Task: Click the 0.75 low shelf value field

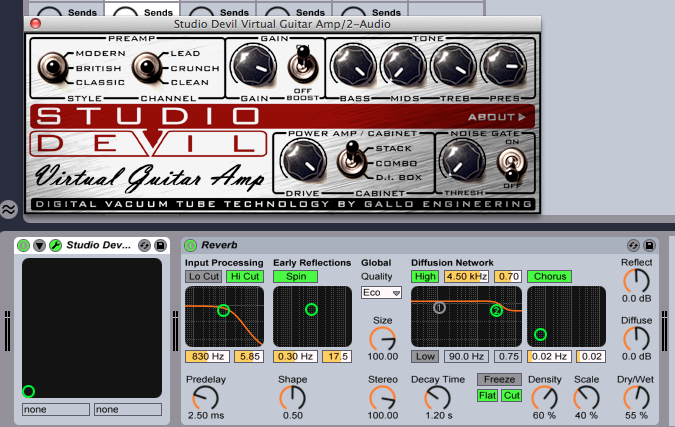Action: click(508, 356)
